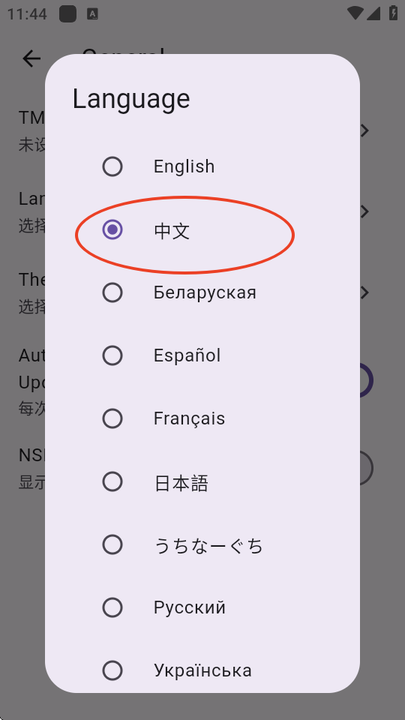Open the Wi-Fi status bar icon
This screenshot has width=405, height=720.
click(x=355, y=14)
